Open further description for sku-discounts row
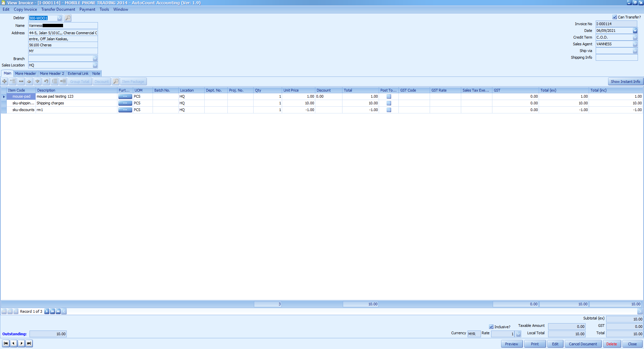 [x=125, y=110]
